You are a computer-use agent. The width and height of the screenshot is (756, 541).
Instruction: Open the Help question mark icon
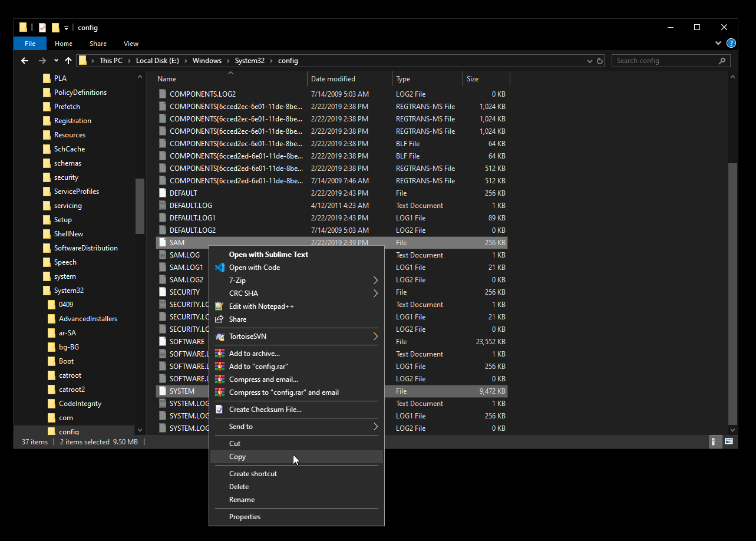731,43
